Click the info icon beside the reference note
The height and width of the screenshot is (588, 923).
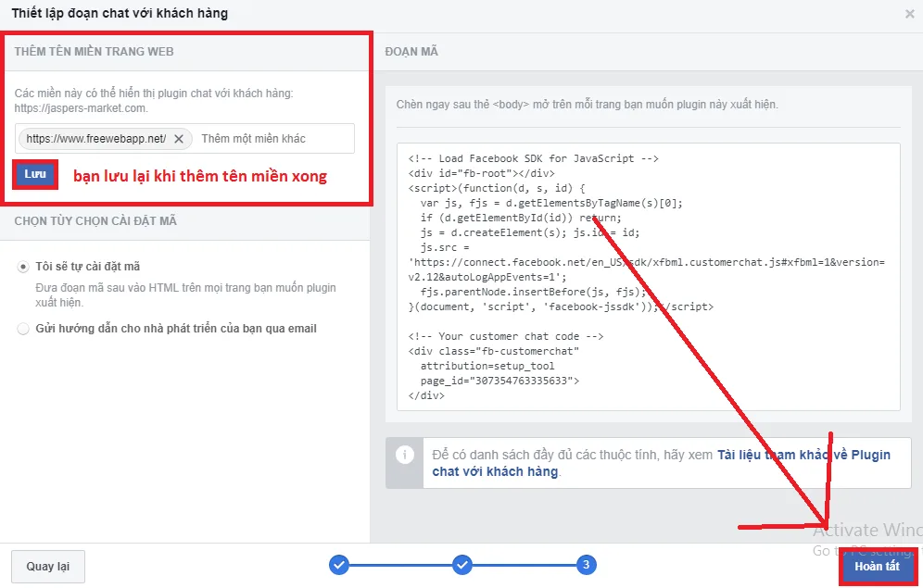(x=404, y=455)
